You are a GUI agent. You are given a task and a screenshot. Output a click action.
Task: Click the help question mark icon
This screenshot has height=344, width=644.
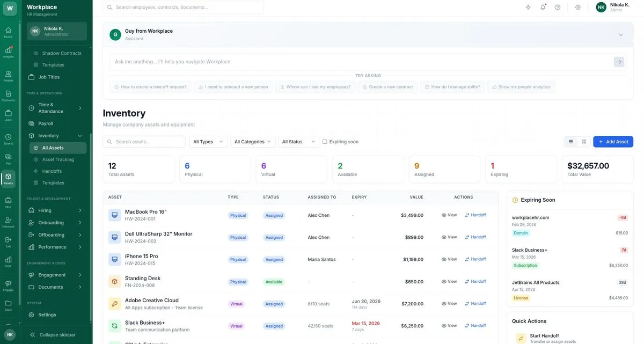pos(558,8)
